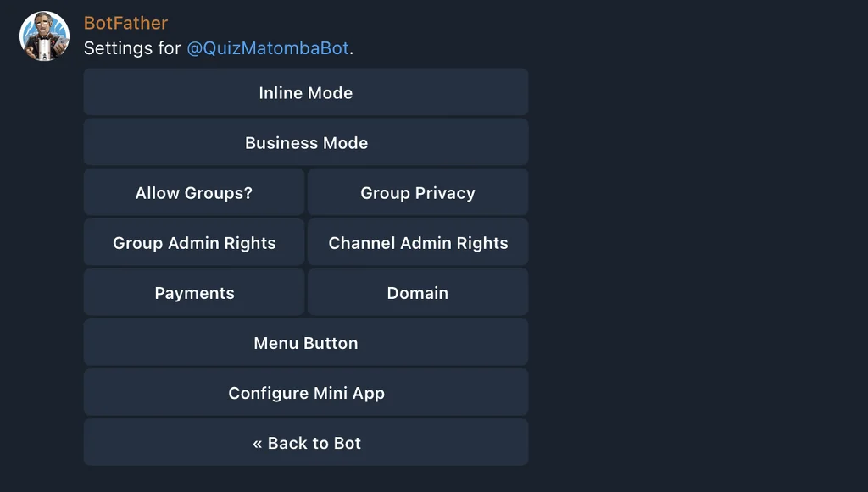Configure Group Admin Rights

(194, 243)
